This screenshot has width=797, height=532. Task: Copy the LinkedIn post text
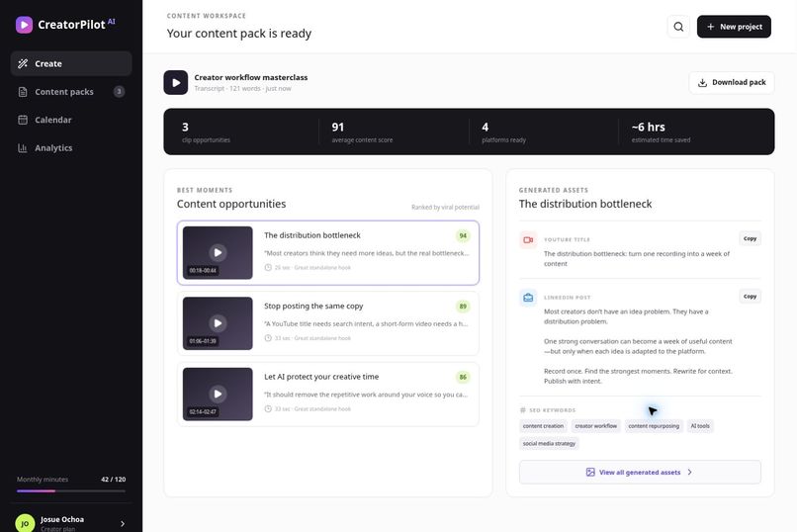(x=750, y=297)
